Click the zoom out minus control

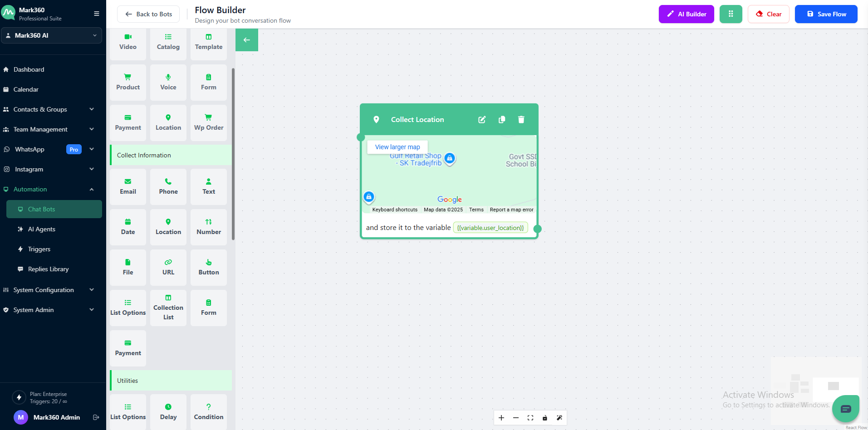[516, 418]
